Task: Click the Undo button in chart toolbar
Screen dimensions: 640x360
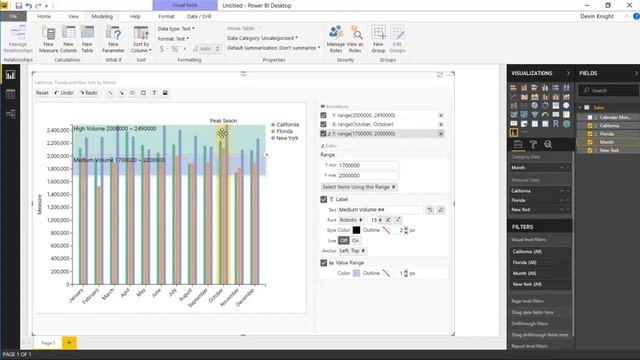Action: coord(64,93)
